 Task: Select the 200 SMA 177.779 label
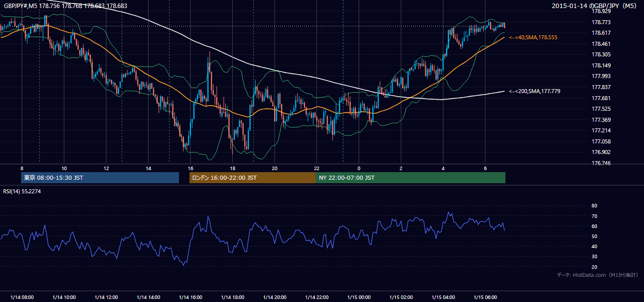(x=535, y=91)
